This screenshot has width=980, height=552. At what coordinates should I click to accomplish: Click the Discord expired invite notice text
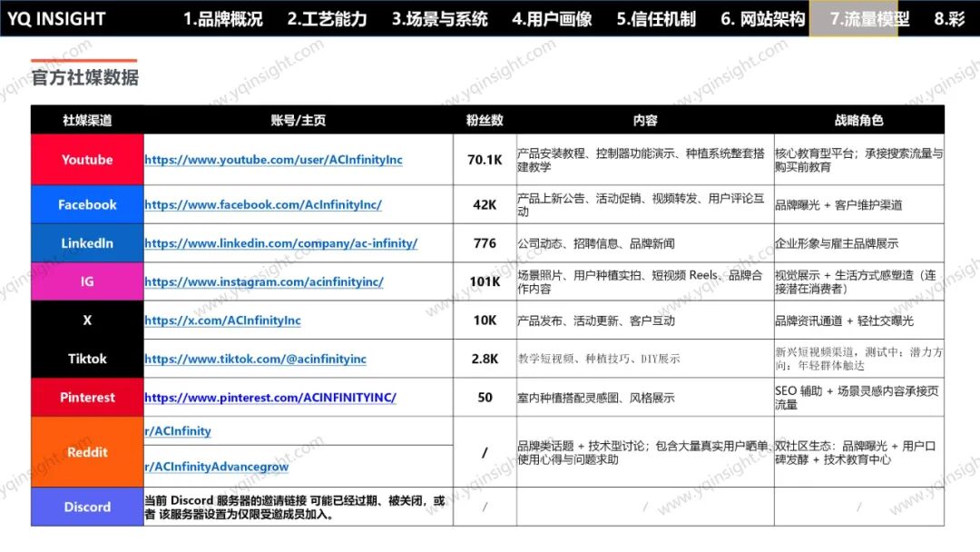click(x=294, y=508)
